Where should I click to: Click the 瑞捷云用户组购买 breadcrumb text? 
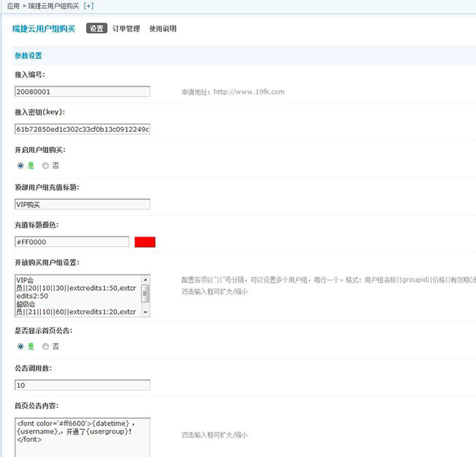53,6
